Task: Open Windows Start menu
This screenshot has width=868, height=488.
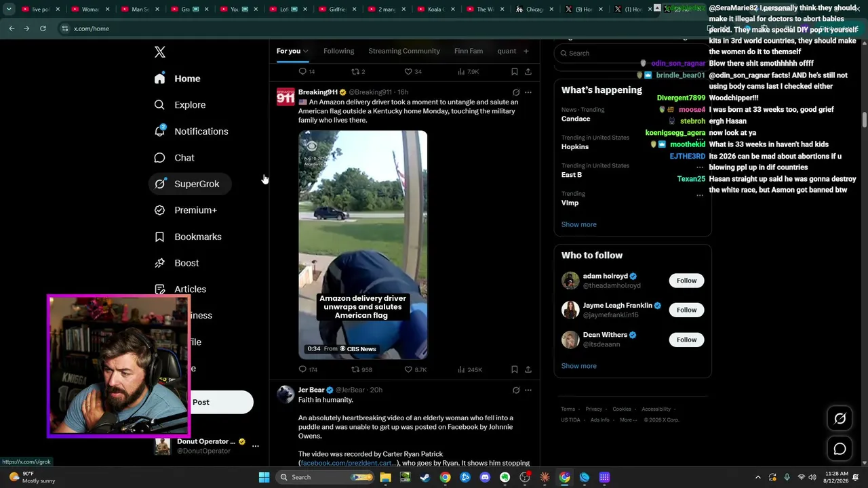Action: pos(264,477)
